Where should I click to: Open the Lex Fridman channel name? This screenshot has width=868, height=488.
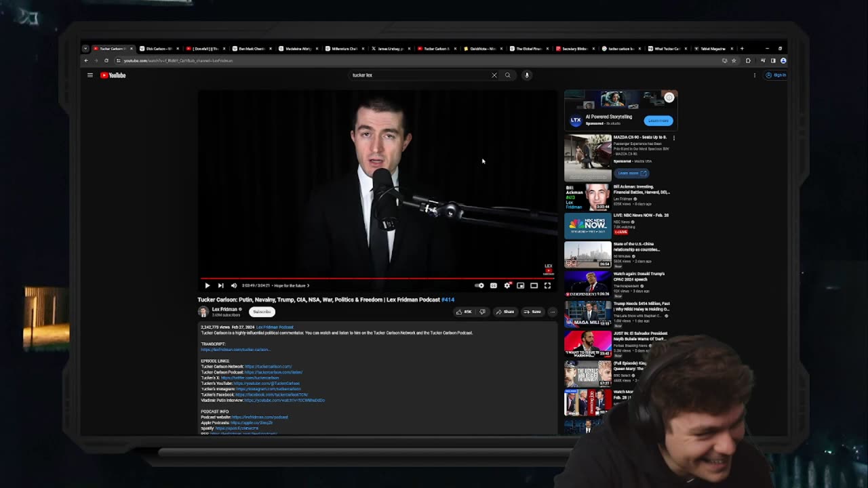pyautogui.click(x=224, y=310)
